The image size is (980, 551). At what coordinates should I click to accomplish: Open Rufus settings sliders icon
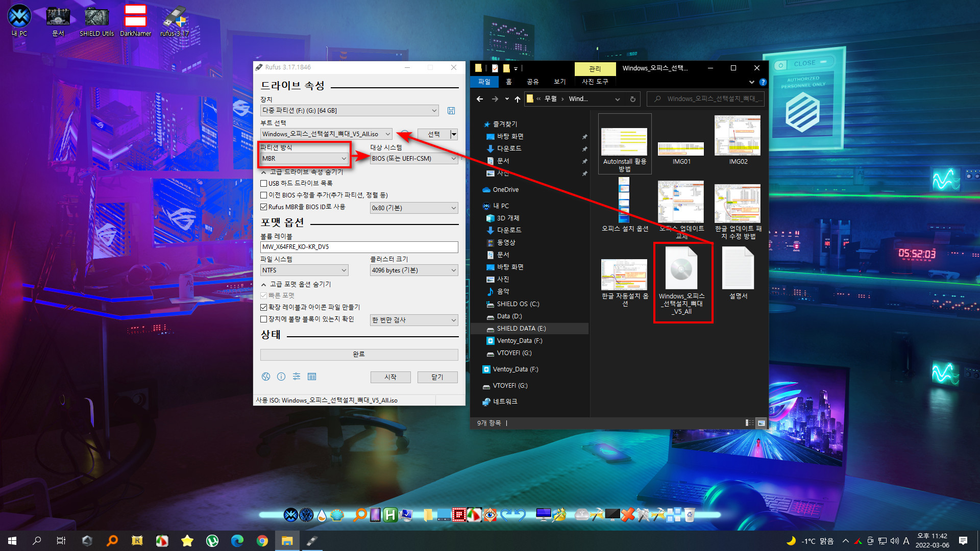[x=297, y=377]
